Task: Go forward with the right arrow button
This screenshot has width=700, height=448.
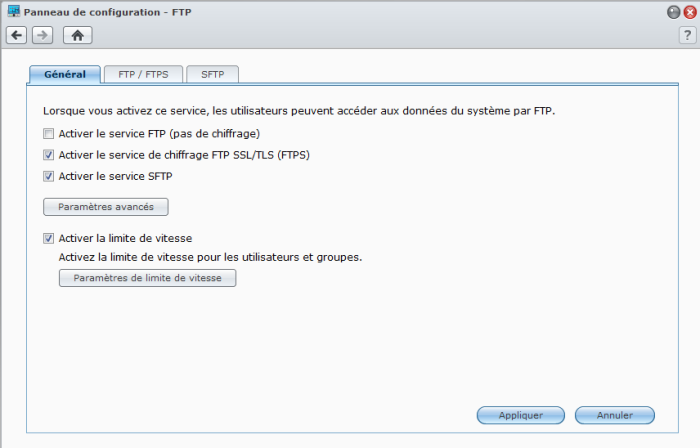Action: pyautogui.click(x=42, y=35)
